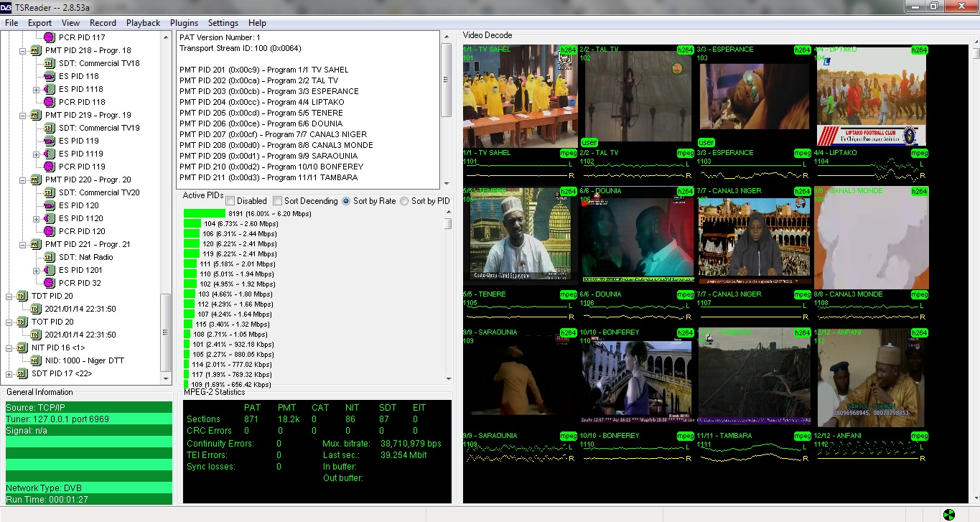This screenshot has height=522, width=980.
Task: Select PMT PID 207 Program 7/7 CANAL3 NIGER line
Action: (273, 134)
